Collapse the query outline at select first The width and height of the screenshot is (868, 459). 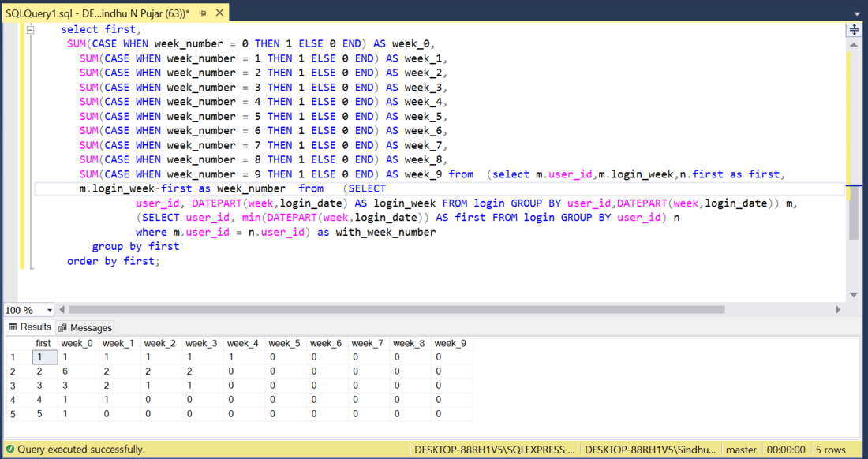coord(31,30)
